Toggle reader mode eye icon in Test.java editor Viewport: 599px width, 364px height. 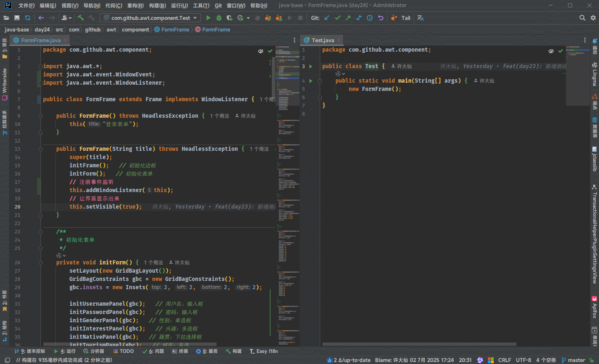click(x=551, y=51)
